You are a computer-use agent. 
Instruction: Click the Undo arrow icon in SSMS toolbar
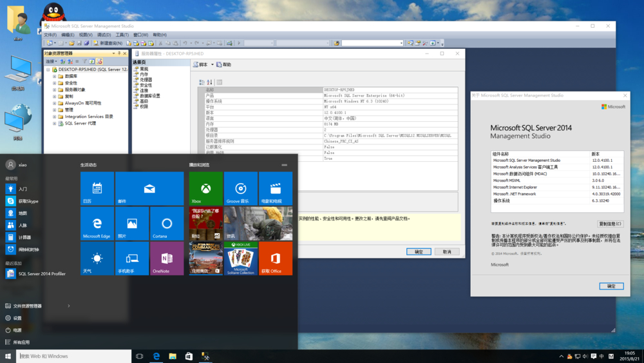point(185,43)
